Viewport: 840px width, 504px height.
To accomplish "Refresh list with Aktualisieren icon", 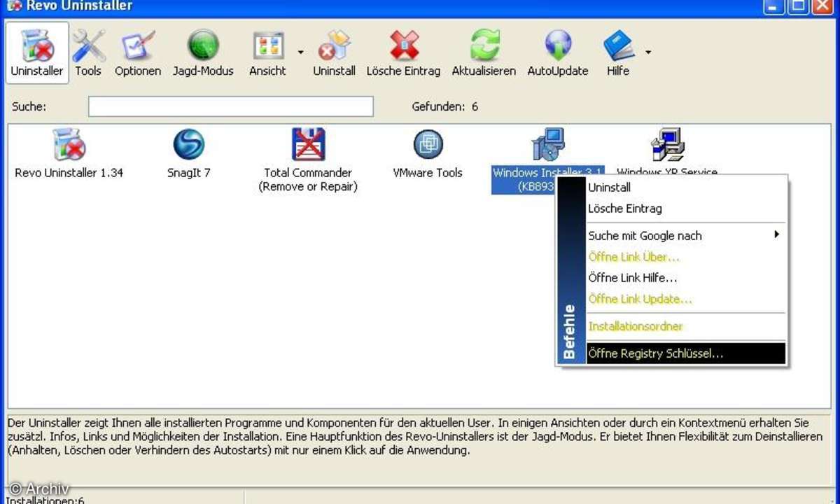I will pos(484,53).
